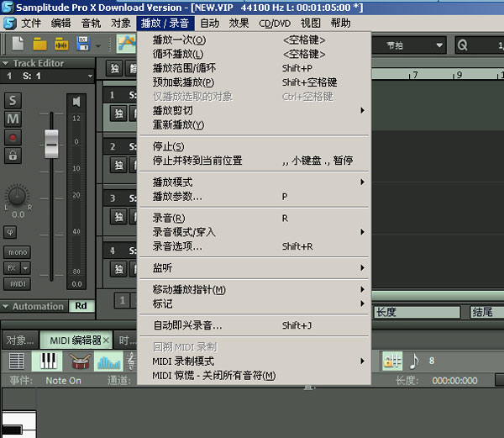Switch to the 对象... tab
504x438 pixels.
[20, 340]
